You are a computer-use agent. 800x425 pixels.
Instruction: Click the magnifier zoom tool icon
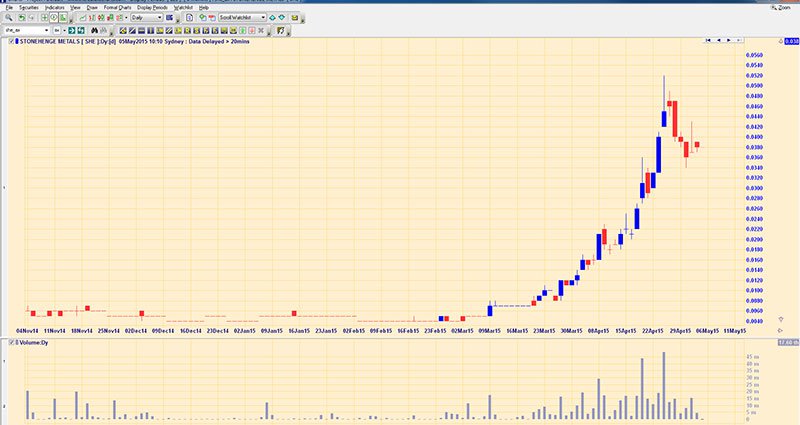click(9, 17)
